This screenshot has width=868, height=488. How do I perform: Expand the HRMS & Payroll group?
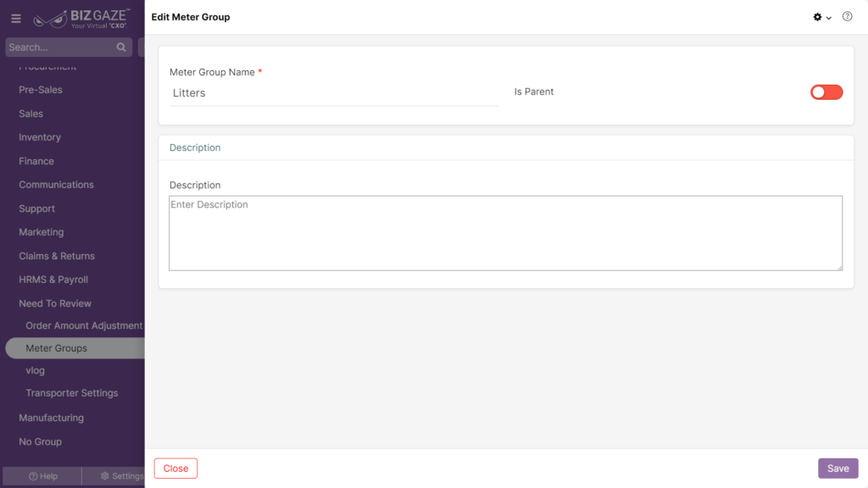(x=53, y=280)
